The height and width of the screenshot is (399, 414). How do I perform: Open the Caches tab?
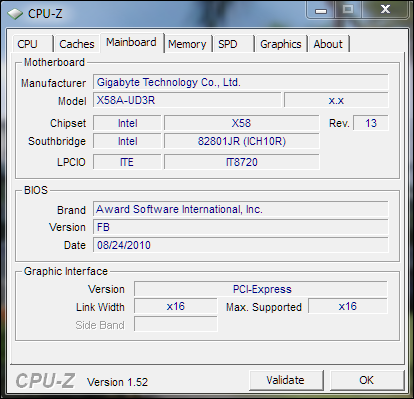77,44
